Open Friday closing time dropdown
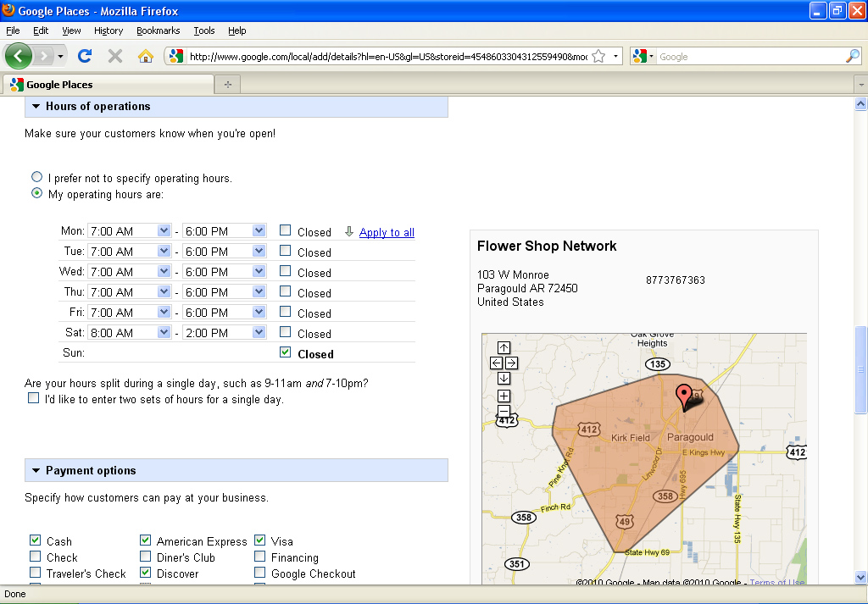 (224, 313)
